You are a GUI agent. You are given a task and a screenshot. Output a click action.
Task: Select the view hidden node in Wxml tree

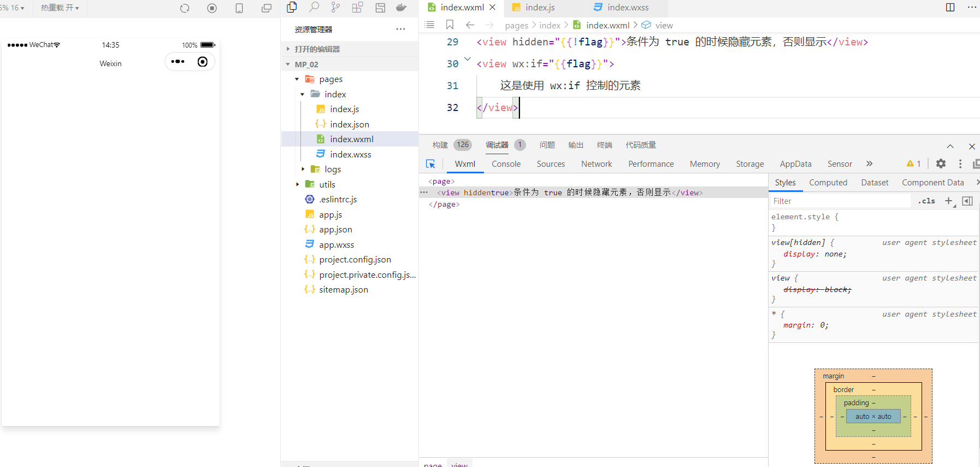(x=593, y=192)
